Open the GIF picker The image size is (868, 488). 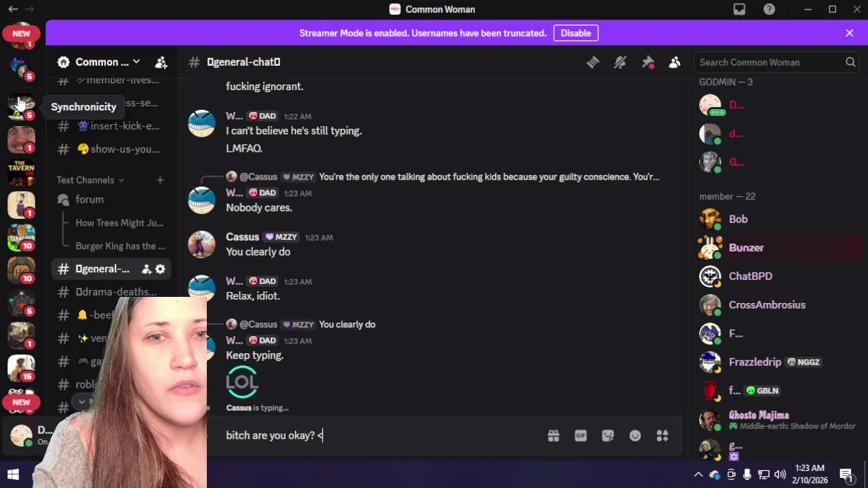point(580,436)
